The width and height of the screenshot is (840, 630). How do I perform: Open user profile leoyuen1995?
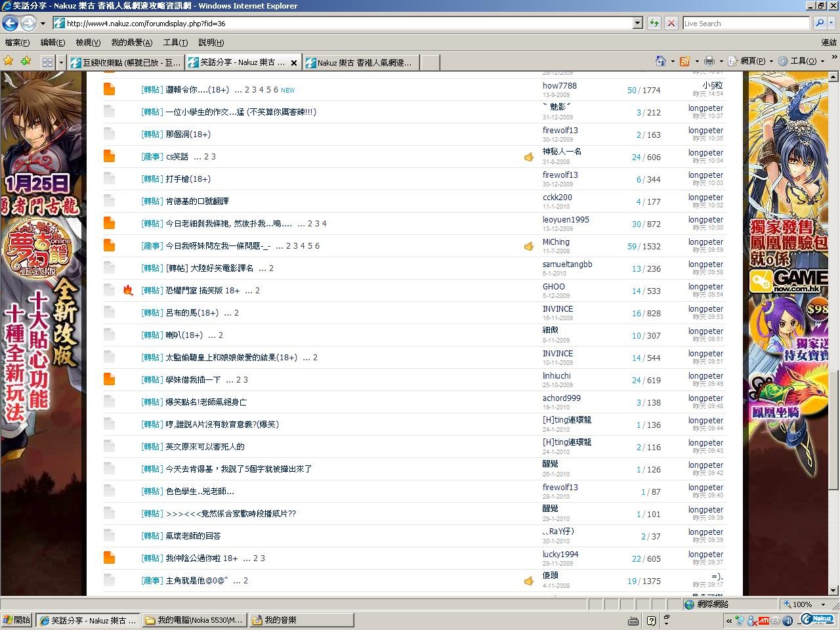[x=566, y=220]
